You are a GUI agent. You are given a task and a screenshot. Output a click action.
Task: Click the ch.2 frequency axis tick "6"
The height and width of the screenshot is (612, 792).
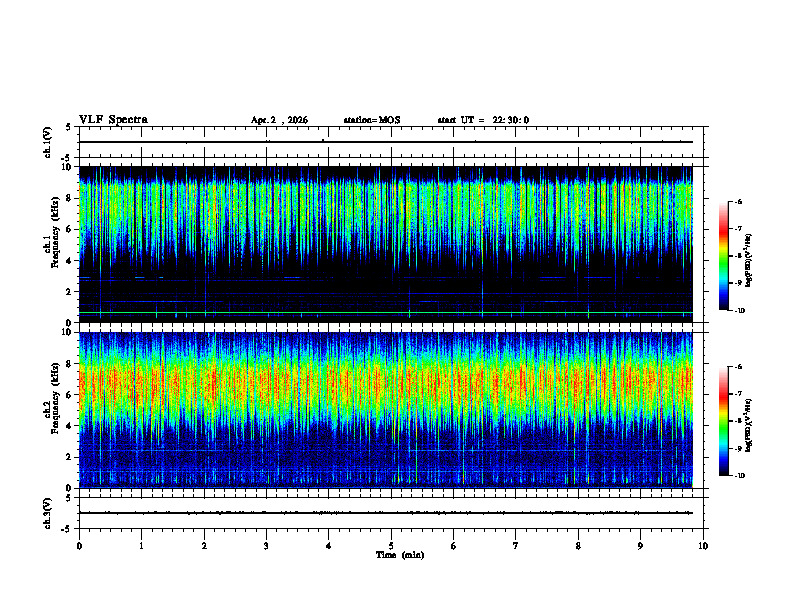pos(69,395)
